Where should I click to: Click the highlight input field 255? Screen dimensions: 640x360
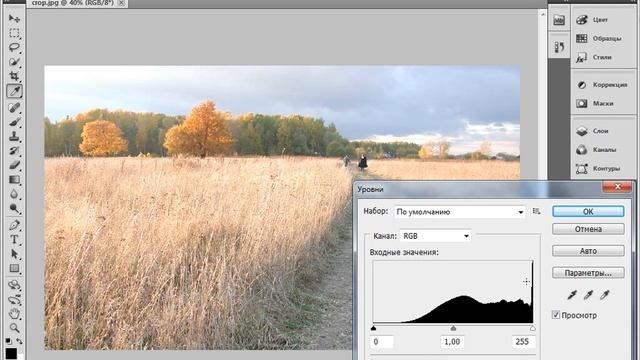pyautogui.click(x=523, y=342)
